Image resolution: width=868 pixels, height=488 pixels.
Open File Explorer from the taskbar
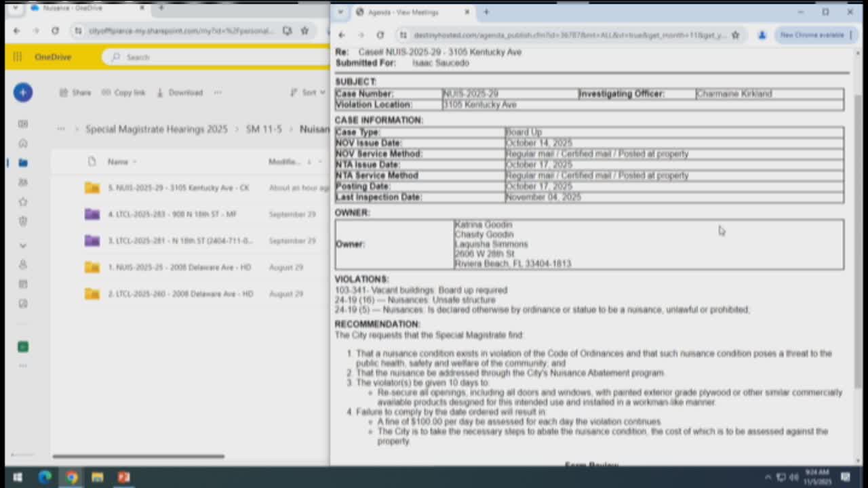(x=98, y=477)
